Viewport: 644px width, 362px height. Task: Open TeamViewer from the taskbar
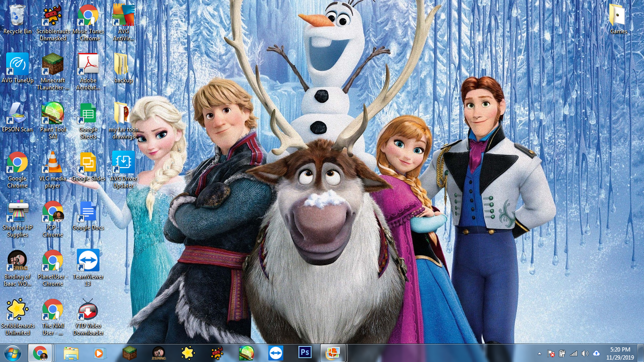coord(276,353)
